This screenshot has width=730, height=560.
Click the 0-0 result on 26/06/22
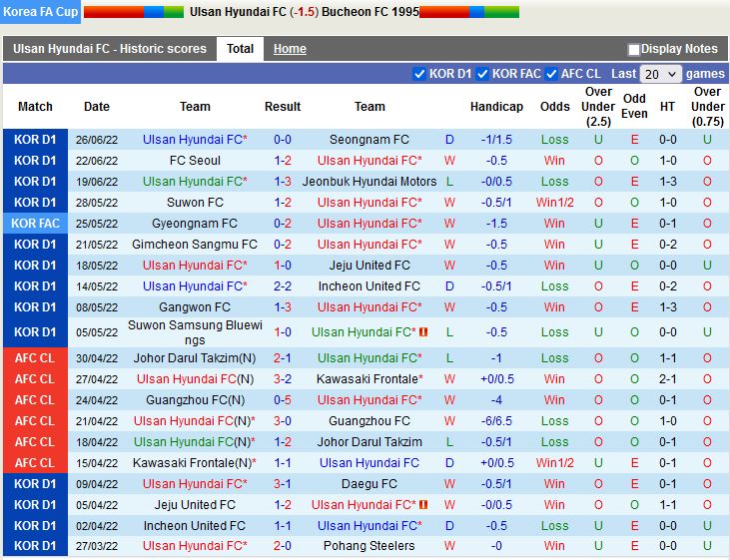coord(283,140)
